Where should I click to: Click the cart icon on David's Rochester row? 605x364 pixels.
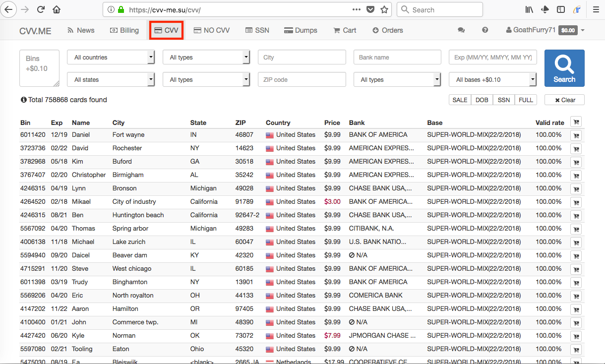tap(576, 149)
